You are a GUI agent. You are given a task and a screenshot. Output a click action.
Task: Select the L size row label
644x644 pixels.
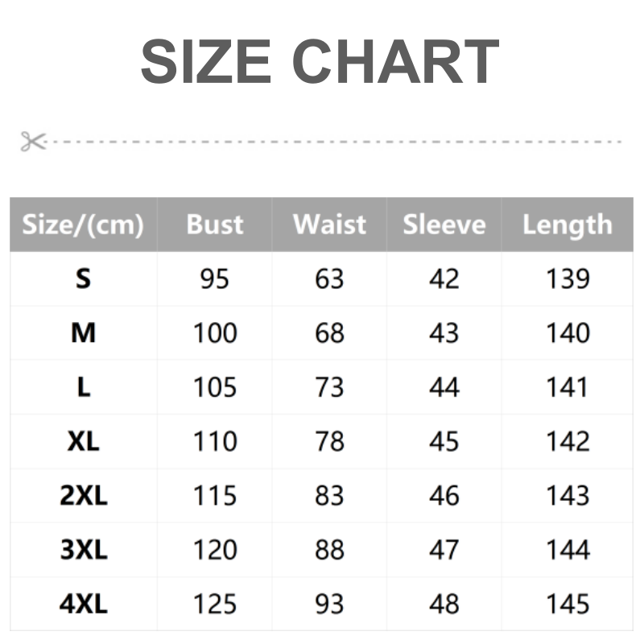coord(83,387)
